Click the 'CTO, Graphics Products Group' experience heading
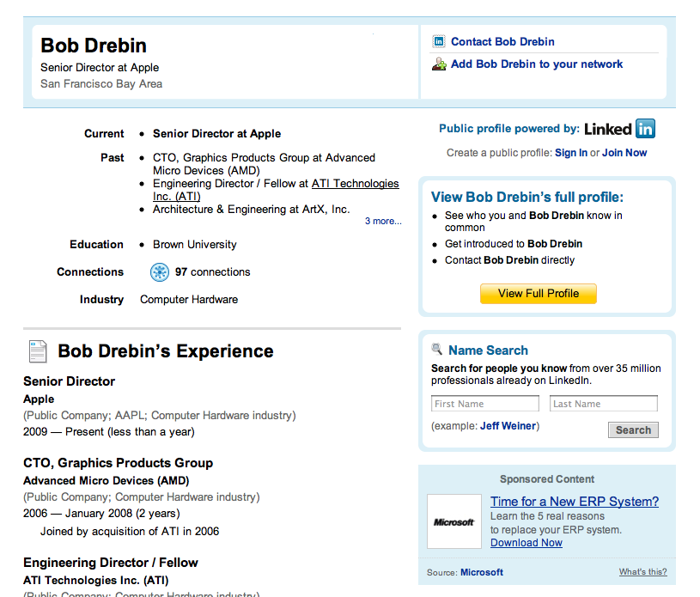The height and width of the screenshot is (597, 700). click(118, 463)
